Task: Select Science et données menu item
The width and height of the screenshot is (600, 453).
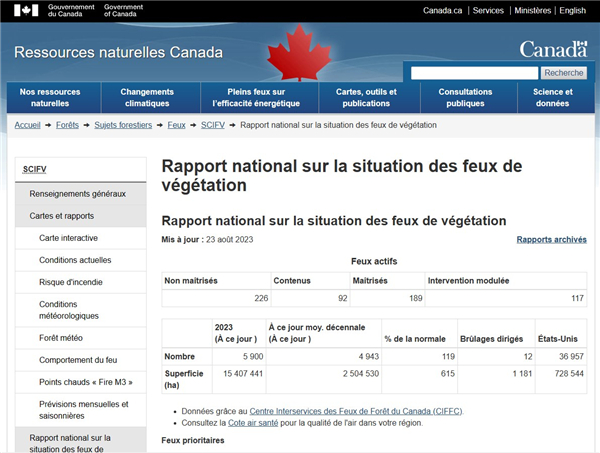Action: pyautogui.click(x=552, y=97)
